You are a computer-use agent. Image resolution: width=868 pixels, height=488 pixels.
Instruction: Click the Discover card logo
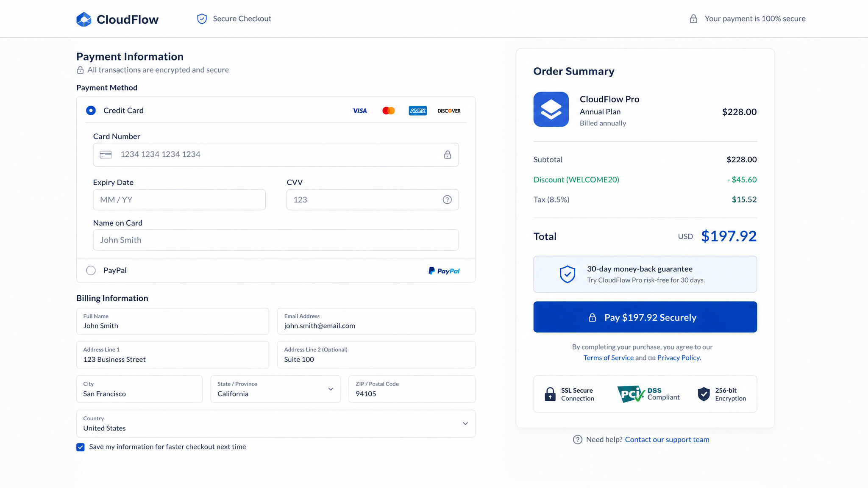[449, 111]
